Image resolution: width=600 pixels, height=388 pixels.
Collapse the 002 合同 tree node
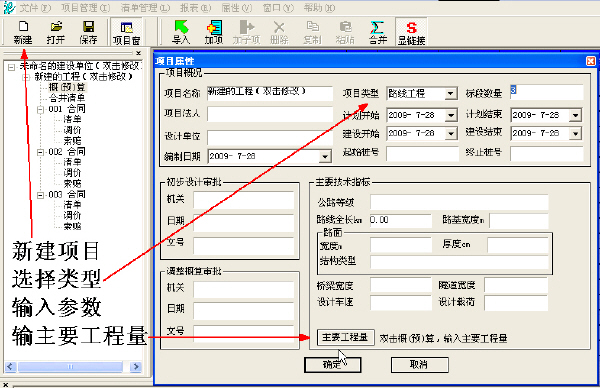41,152
